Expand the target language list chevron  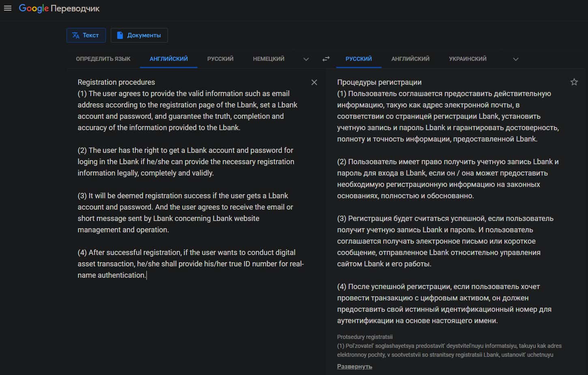(x=516, y=59)
